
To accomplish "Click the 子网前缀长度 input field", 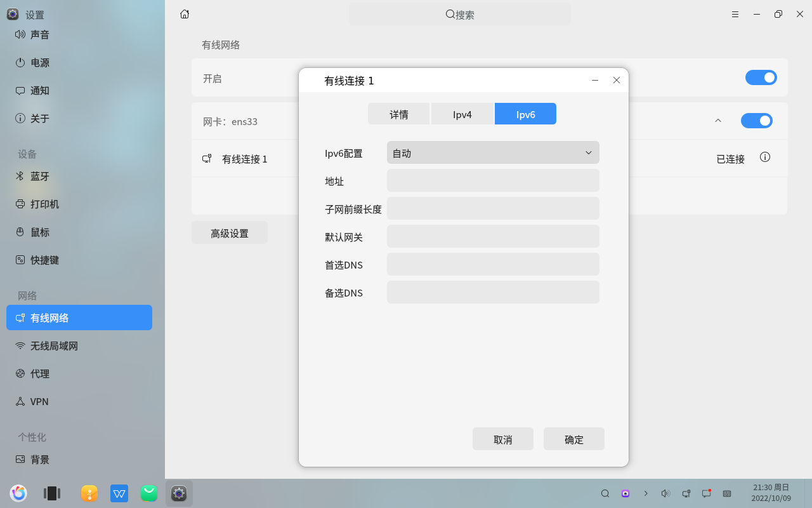I will (x=493, y=208).
